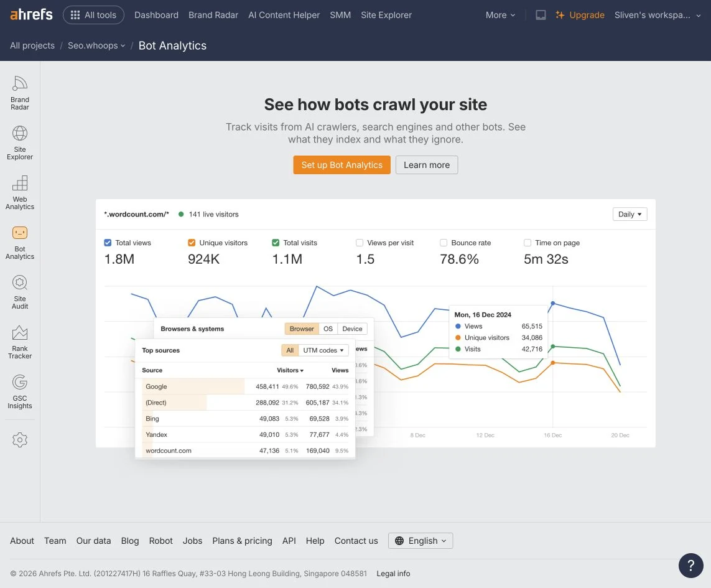Open the Jobs footer link
The image size is (711, 588).
[192, 541]
